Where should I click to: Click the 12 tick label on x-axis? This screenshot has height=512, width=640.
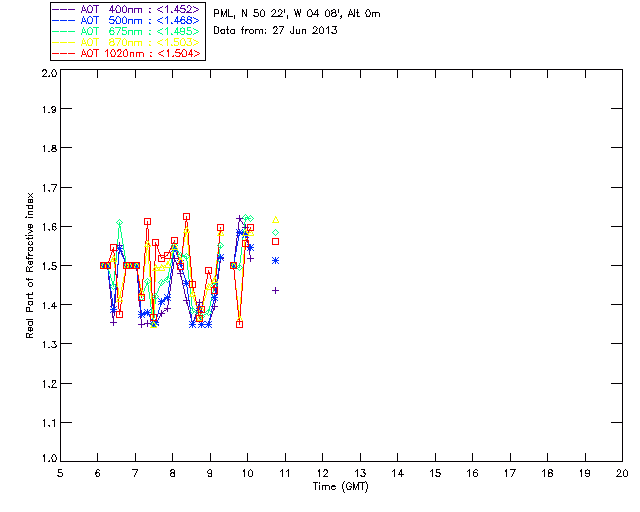coord(323,473)
